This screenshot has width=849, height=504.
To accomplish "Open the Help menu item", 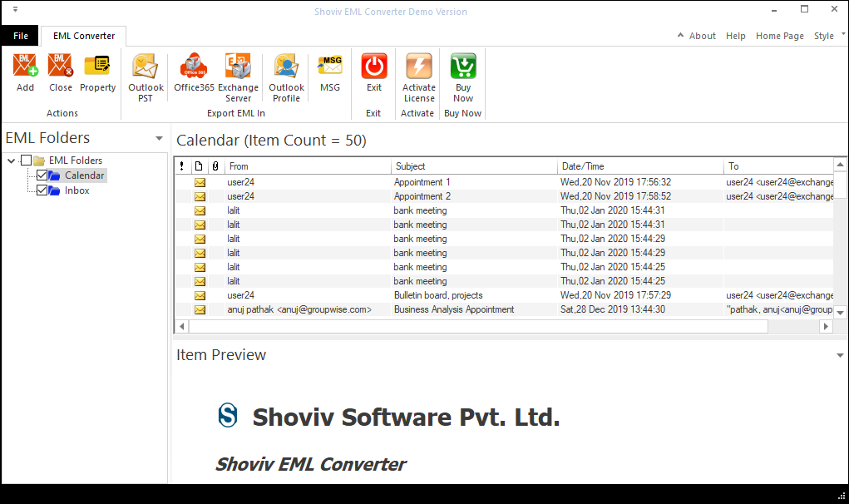I will (x=735, y=36).
